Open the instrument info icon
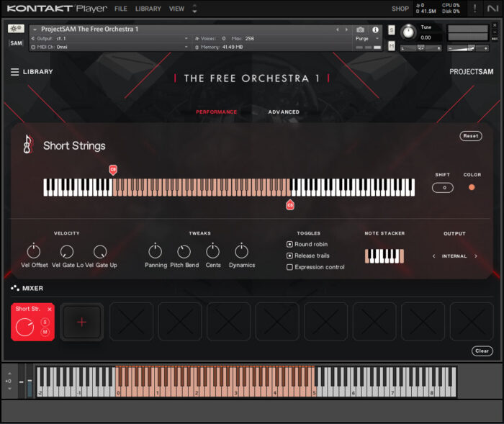This screenshot has width=504, height=424. coord(375,30)
